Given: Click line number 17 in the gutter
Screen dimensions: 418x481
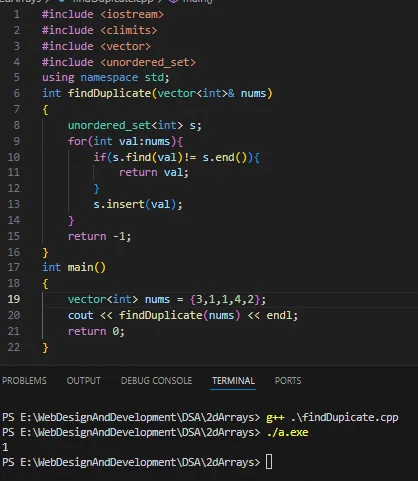Looking at the screenshot, I should 14,267.
